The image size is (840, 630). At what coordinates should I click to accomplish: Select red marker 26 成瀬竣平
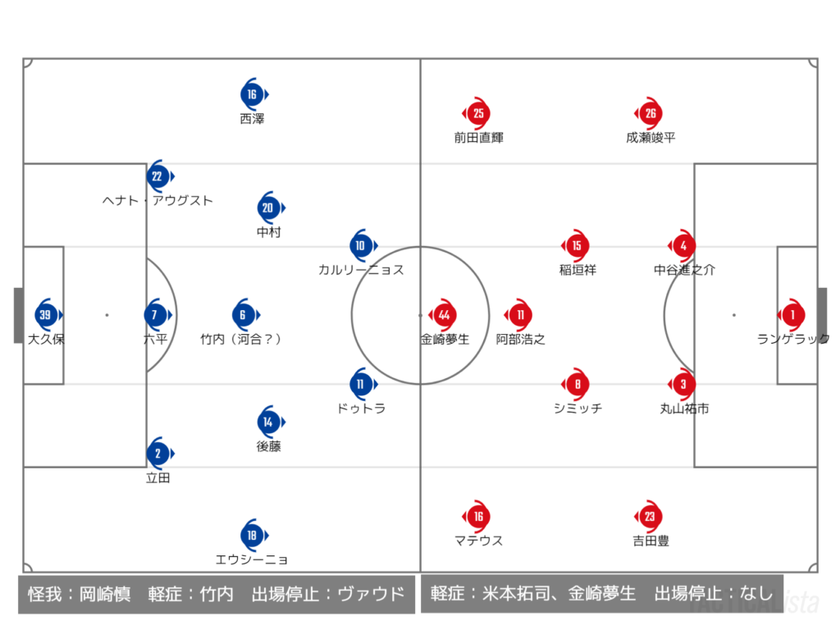[x=649, y=113]
